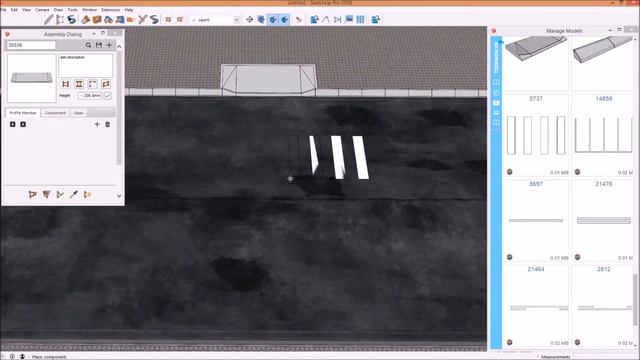The width and height of the screenshot is (640, 360).
Task: Open the View menu
Action: (26, 9)
